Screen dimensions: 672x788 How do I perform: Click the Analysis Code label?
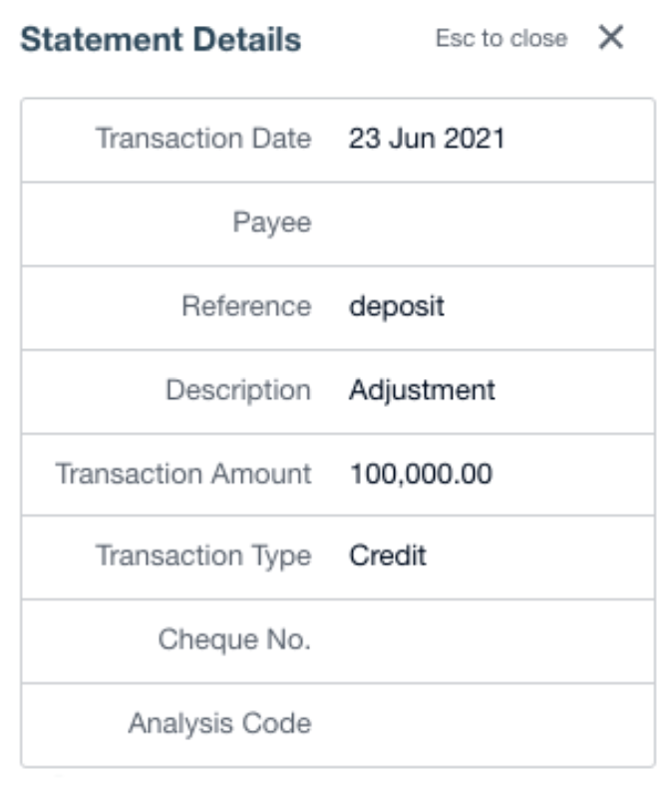click(x=218, y=723)
